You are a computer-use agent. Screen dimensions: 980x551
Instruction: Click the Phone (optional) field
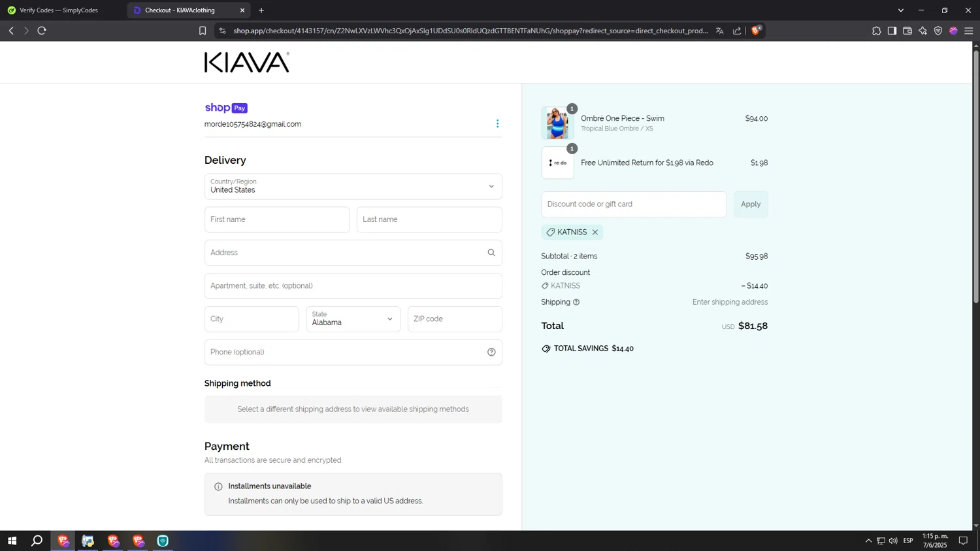(x=353, y=353)
